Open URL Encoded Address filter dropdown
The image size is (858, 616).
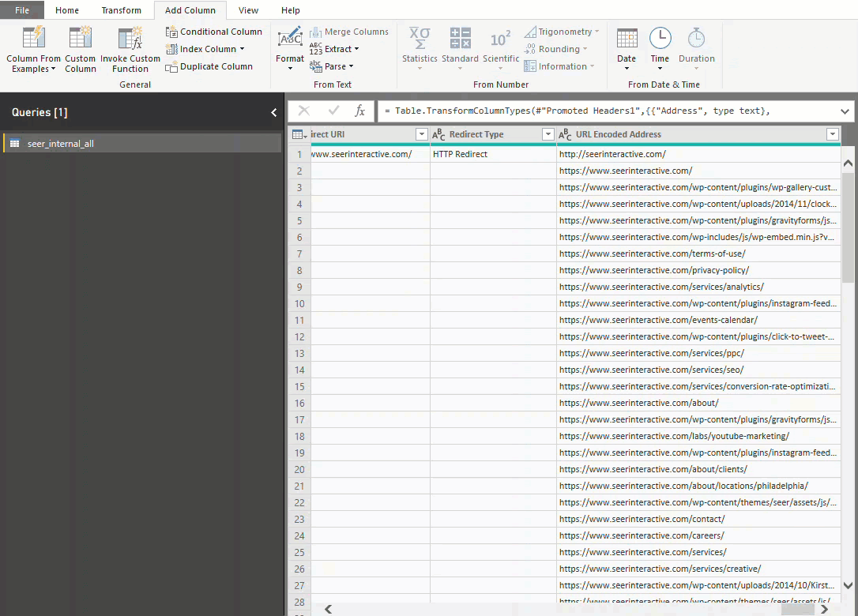832,135
